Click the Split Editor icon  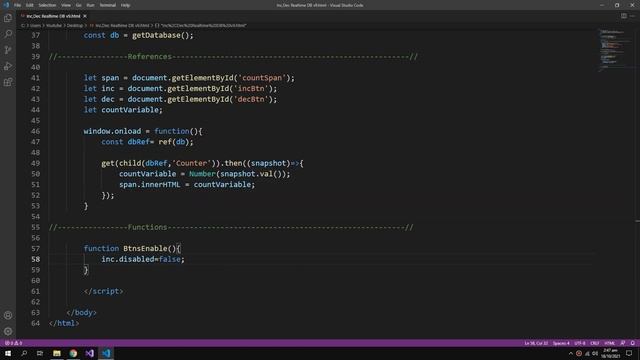pyautogui.click(x=624, y=16)
